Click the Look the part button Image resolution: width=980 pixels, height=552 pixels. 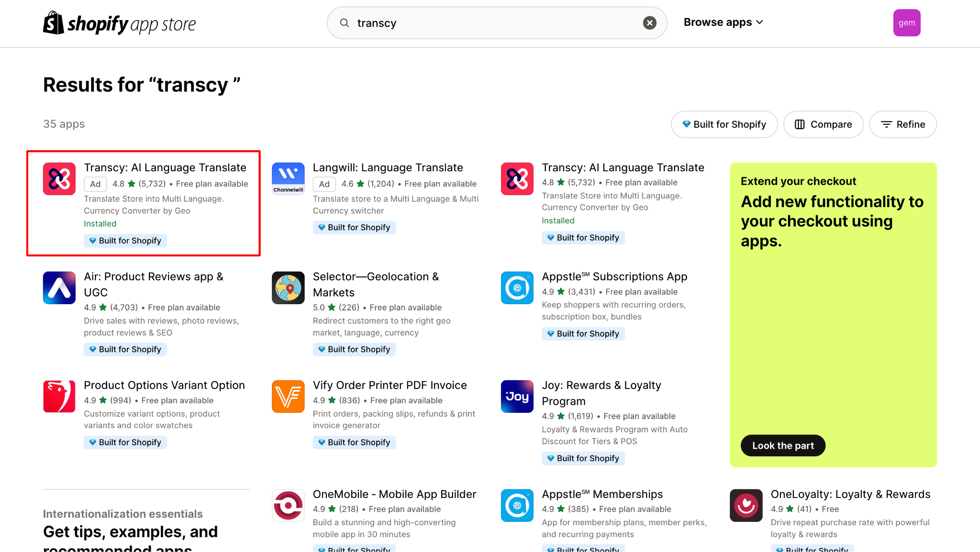pyautogui.click(x=783, y=445)
